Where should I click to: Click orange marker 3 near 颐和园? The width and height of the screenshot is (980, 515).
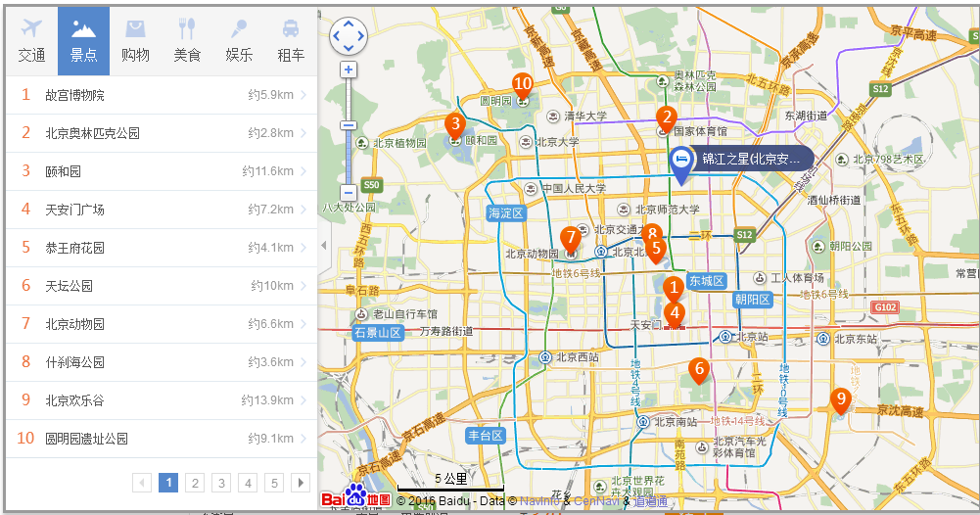coord(454,124)
